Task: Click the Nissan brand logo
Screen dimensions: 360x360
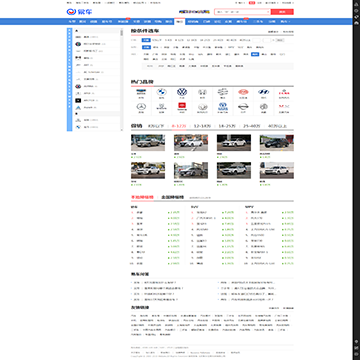Action: [243, 107]
